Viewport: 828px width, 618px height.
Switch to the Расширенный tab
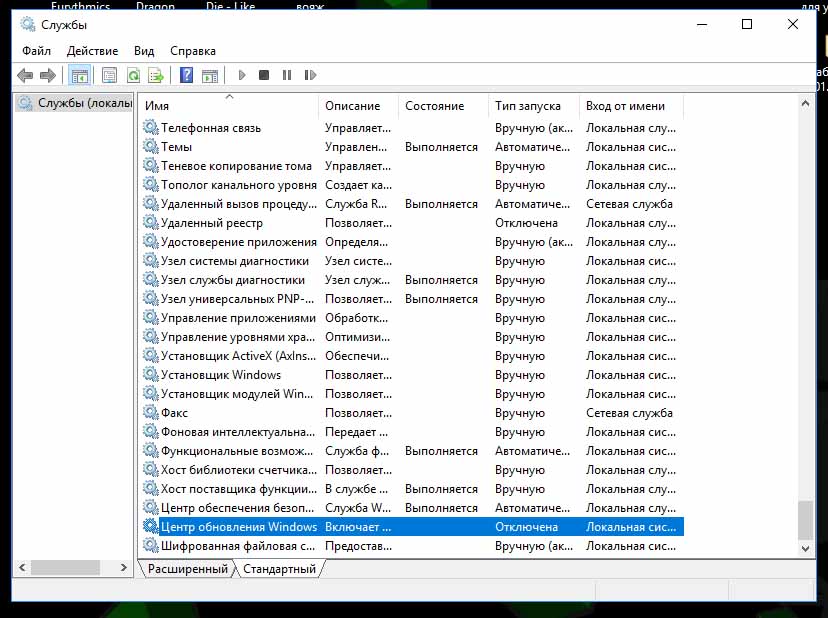(187, 569)
